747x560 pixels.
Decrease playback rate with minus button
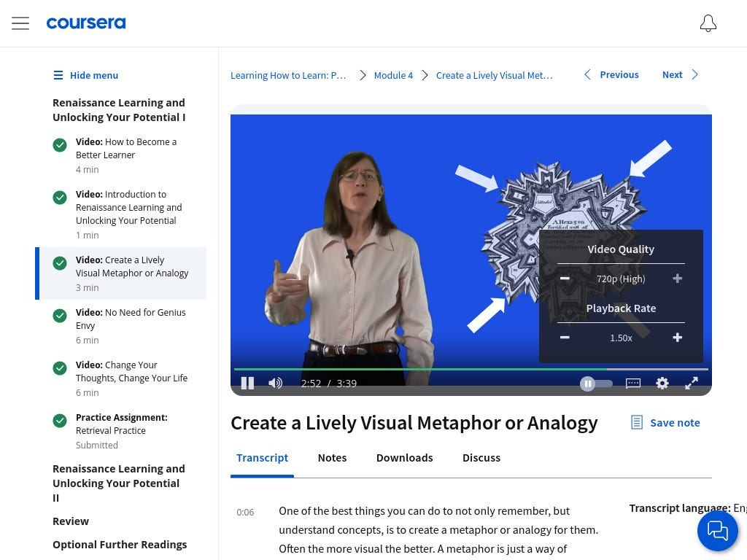pos(565,338)
